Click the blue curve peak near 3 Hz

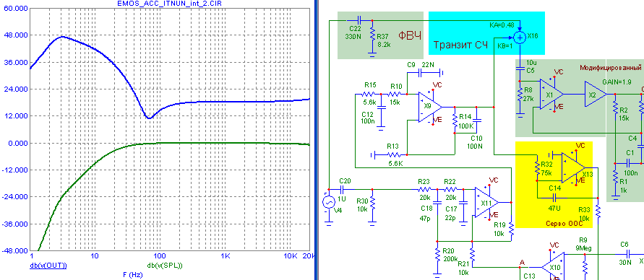pos(62,37)
